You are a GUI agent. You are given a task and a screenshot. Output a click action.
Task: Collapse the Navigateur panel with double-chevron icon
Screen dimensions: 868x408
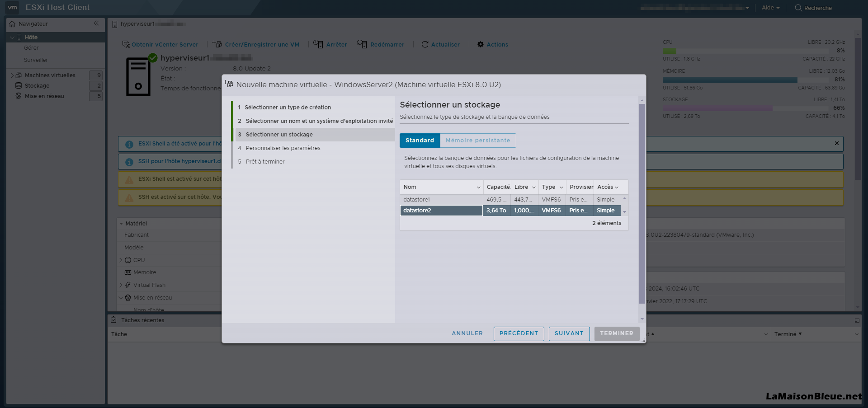(x=96, y=23)
